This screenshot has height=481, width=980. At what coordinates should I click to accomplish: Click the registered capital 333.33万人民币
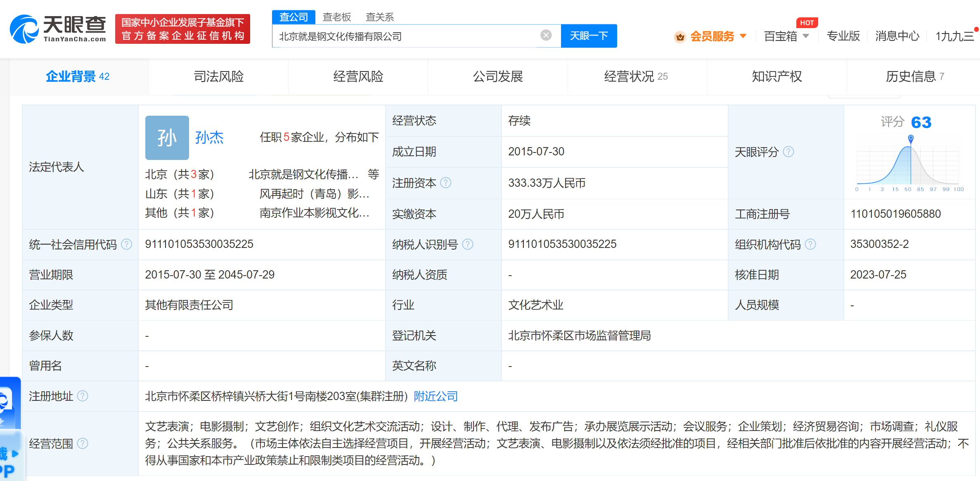click(547, 183)
